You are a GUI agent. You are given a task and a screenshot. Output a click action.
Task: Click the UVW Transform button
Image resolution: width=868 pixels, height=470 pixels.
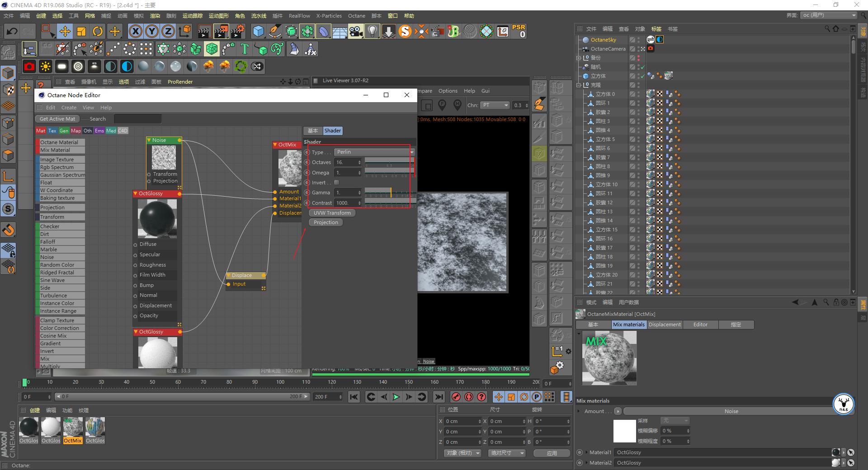pos(331,212)
